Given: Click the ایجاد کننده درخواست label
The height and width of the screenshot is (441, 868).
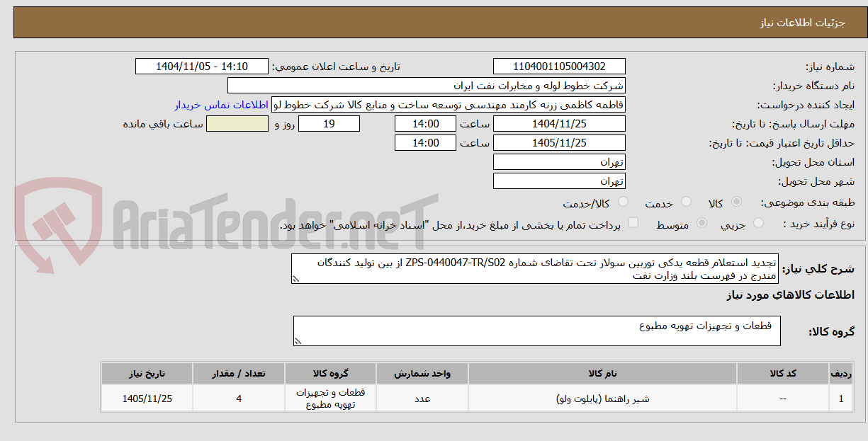Looking at the screenshot, I should (x=806, y=105).
